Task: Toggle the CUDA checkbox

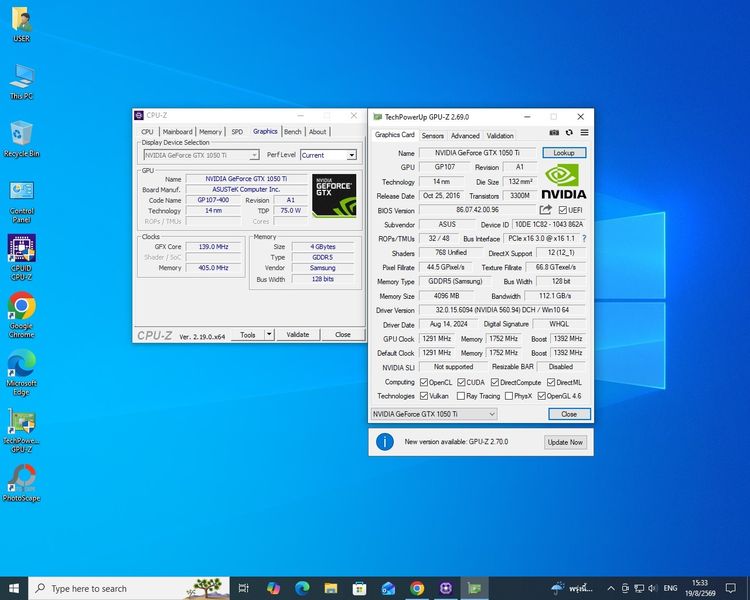Action: (461, 382)
